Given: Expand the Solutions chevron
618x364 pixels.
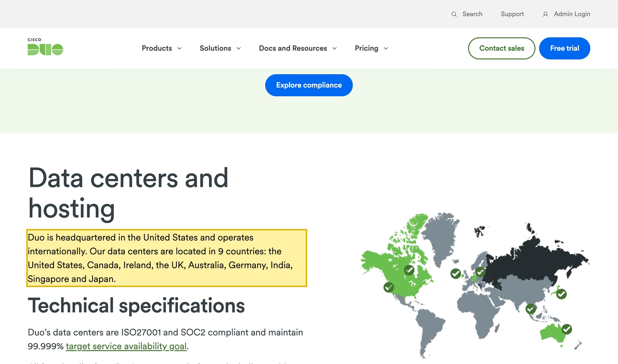Looking at the screenshot, I should 239,48.
